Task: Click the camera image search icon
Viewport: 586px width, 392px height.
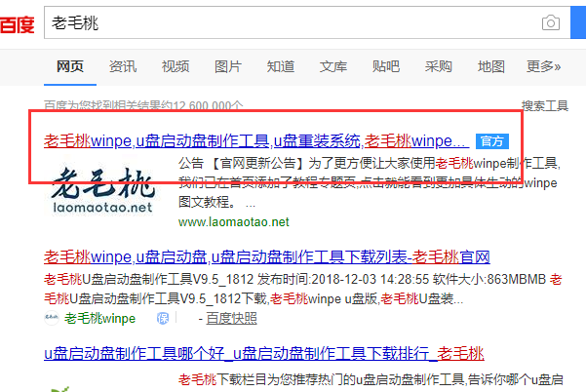Action: (x=551, y=22)
